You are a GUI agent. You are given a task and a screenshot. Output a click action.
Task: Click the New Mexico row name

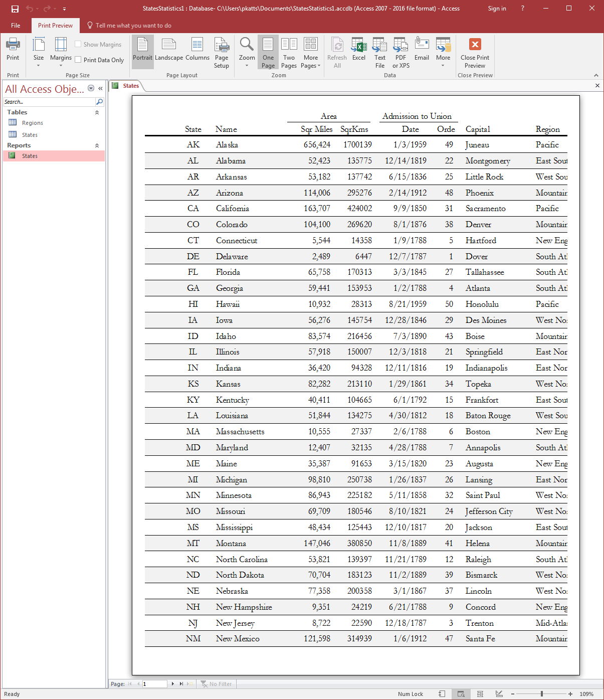click(x=238, y=639)
